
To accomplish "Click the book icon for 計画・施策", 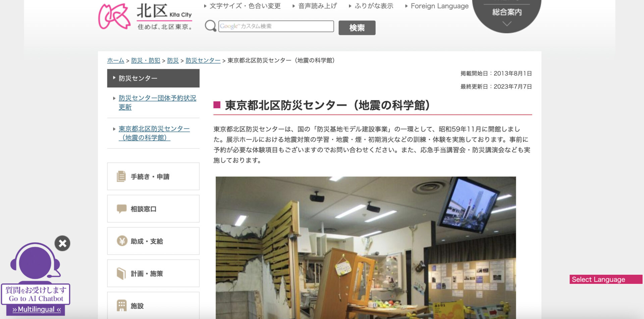I will [x=121, y=273].
